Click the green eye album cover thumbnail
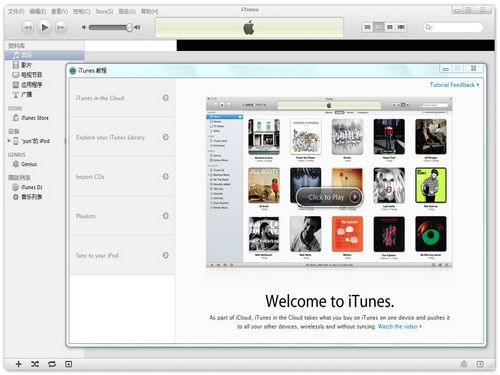 (x=431, y=234)
